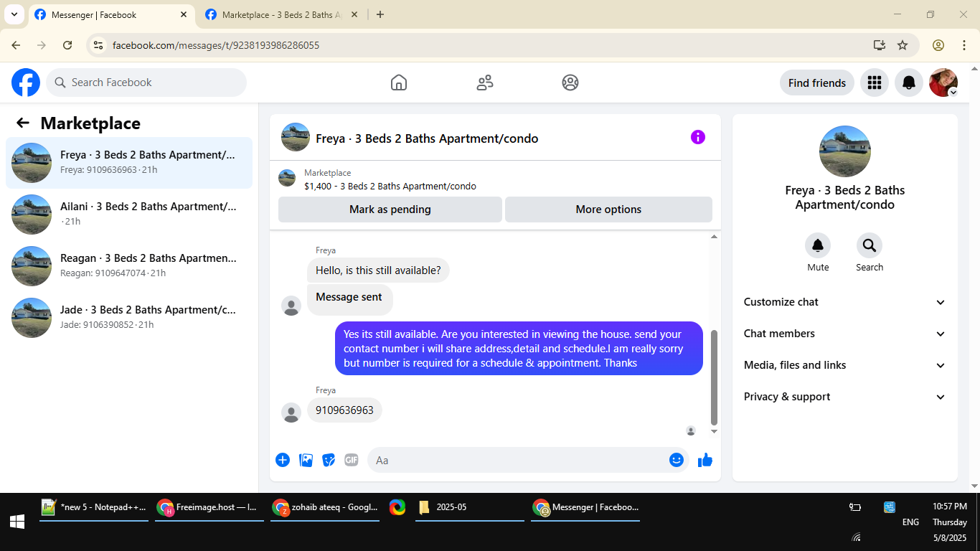Click the chat scrollbar up arrow
980x551 pixels.
pos(714,237)
